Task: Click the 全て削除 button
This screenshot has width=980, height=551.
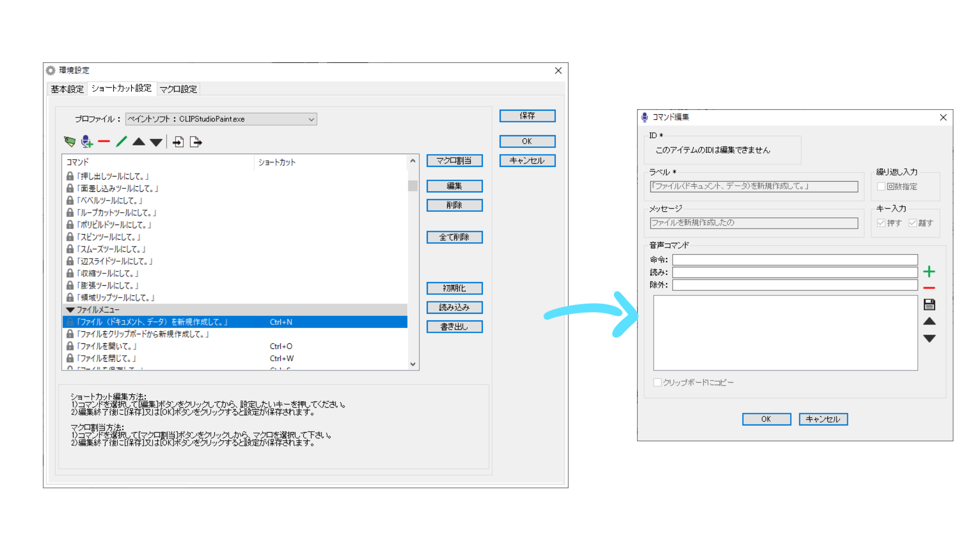Action: point(454,237)
